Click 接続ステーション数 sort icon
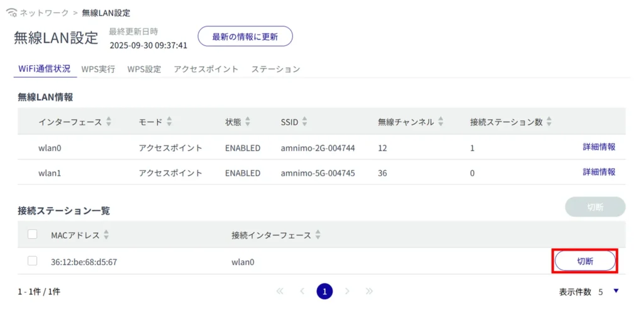Image resolution: width=644 pixels, height=313 pixels. [549, 122]
